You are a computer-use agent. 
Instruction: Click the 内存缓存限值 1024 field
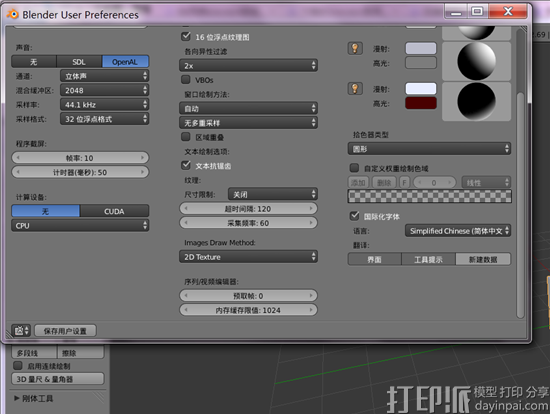(248, 310)
